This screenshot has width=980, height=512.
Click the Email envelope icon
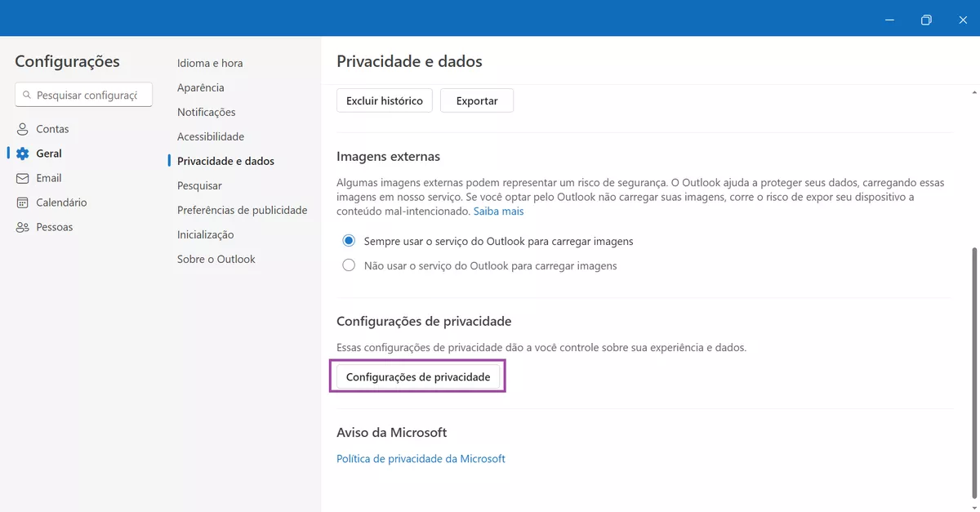22,177
